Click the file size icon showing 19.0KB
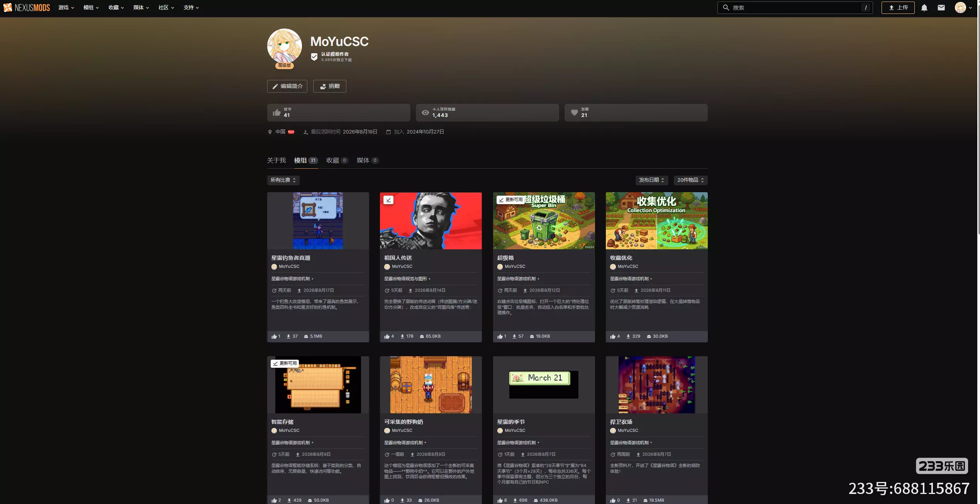This screenshot has height=504, width=980. coord(532,337)
